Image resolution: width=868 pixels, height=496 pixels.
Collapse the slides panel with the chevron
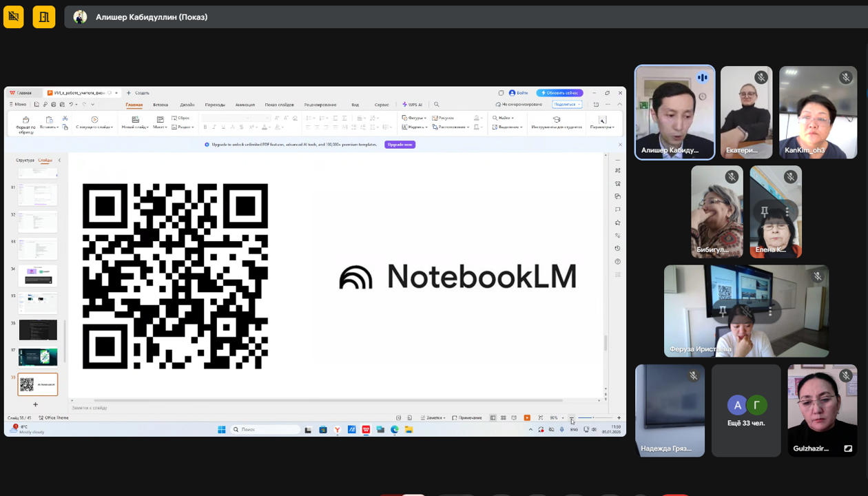[x=59, y=161]
